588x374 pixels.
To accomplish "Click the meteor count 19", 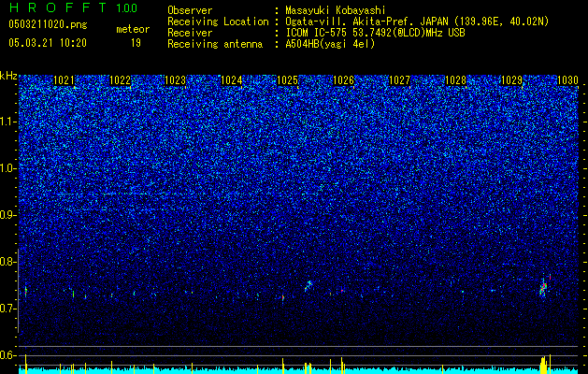I will (136, 43).
